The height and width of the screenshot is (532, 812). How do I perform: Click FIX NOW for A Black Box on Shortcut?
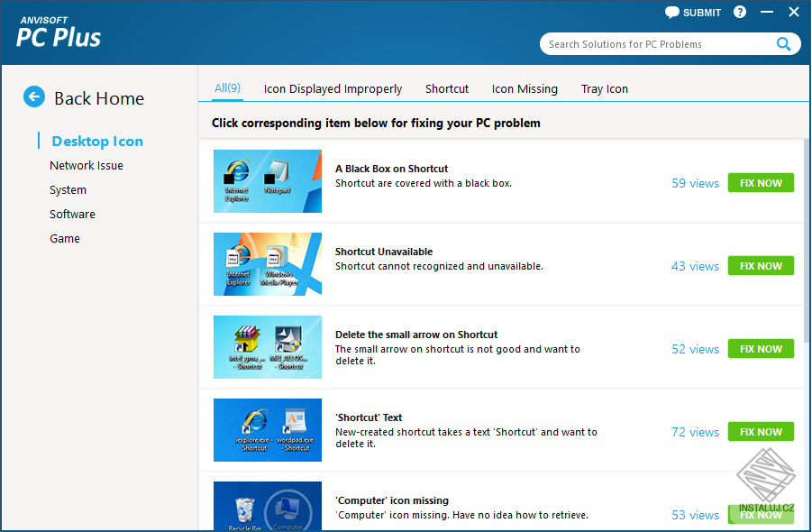[761, 183]
